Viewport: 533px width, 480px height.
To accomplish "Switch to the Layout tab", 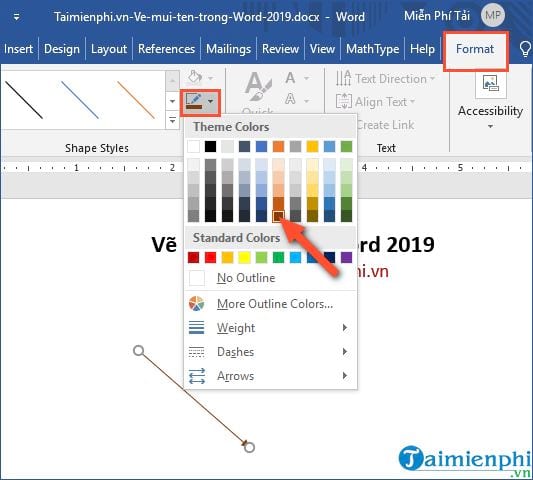I will coord(109,49).
